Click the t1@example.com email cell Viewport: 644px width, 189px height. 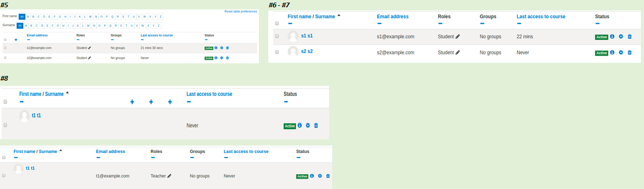click(113, 176)
